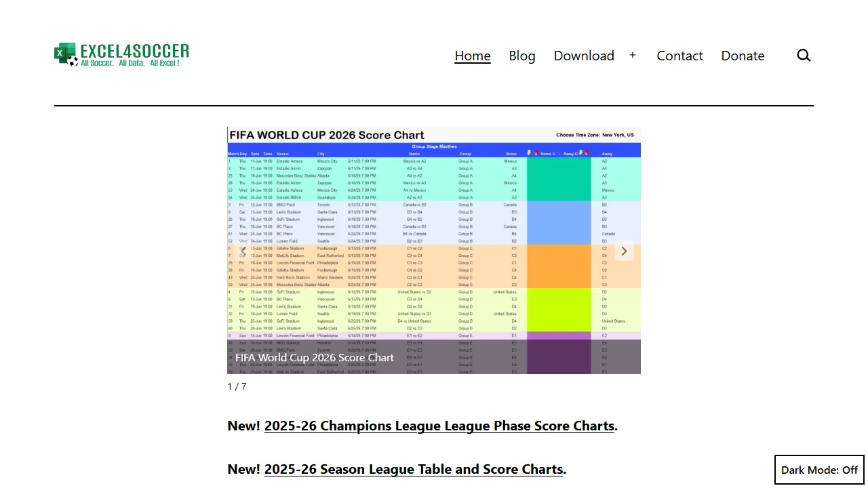Click the EXCEL4SOCCER logo
The width and height of the screenshot is (868, 488).
point(121,55)
